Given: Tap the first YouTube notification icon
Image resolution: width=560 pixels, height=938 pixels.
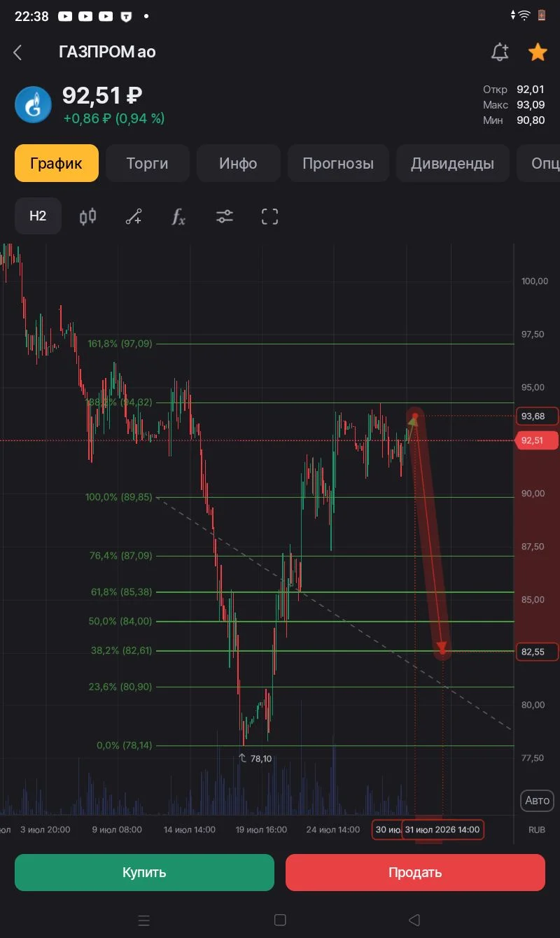Looking at the screenshot, I should click(65, 15).
